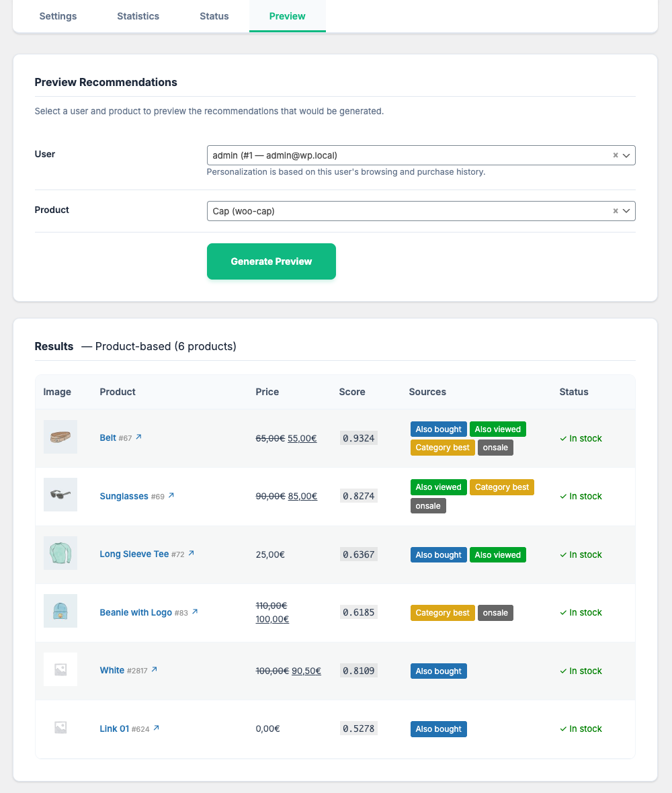Screen dimensions: 672x793
Task: Click external link icon for Beanie with Logo
Action: click(x=195, y=612)
